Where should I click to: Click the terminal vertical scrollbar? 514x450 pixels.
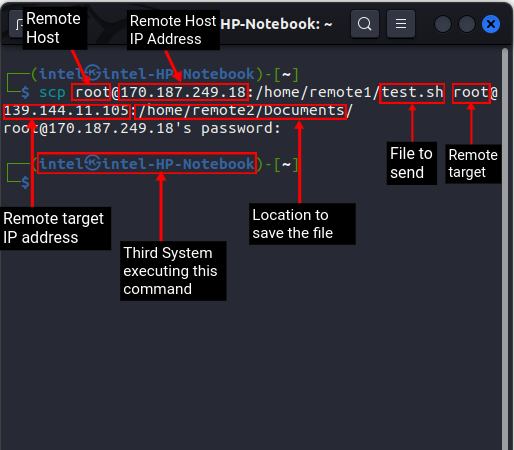click(x=505, y=248)
